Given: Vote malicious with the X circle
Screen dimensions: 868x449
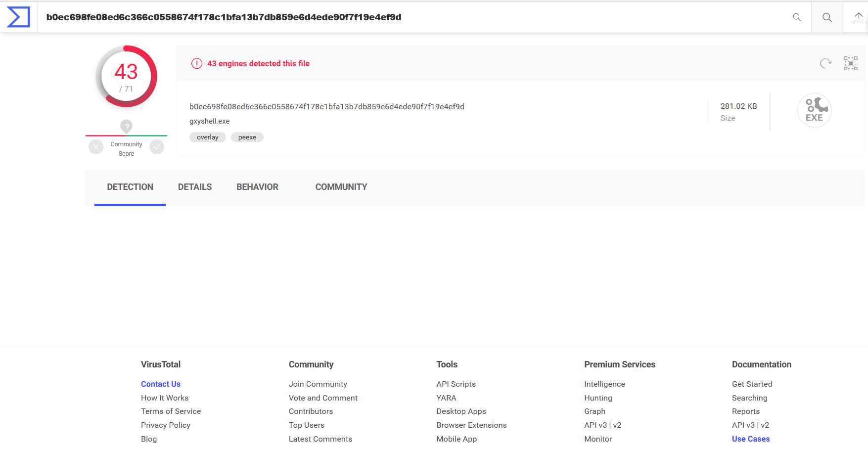Looking at the screenshot, I should pyautogui.click(x=96, y=147).
